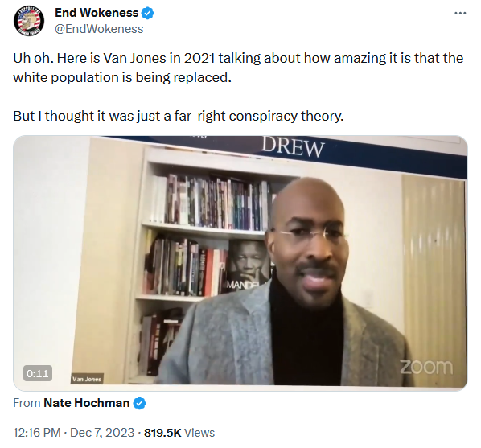481x448 pixels.
Task: Click the Mandela book in video thumbnail
Action: click(x=249, y=265)
